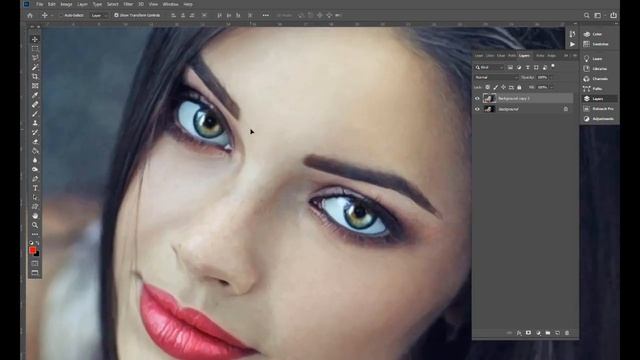This screenshot has height=360, width=640.
Task: Open the Layers panel flyout menu
Action: click(575, 56)
